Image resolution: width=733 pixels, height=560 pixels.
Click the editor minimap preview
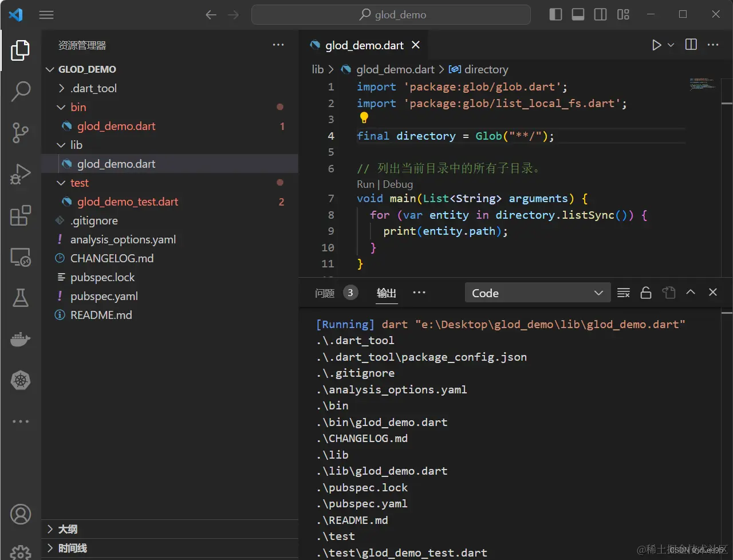coord(703,84)
